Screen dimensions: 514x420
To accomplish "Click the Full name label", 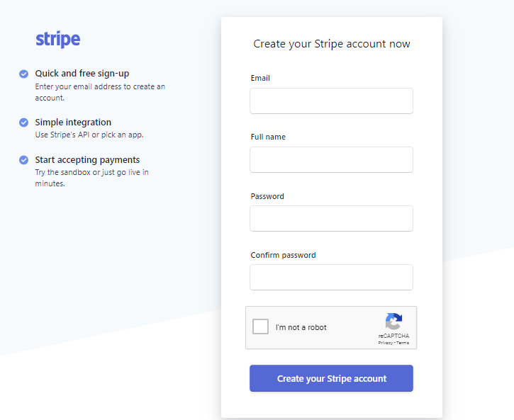I will click(268, 137).
